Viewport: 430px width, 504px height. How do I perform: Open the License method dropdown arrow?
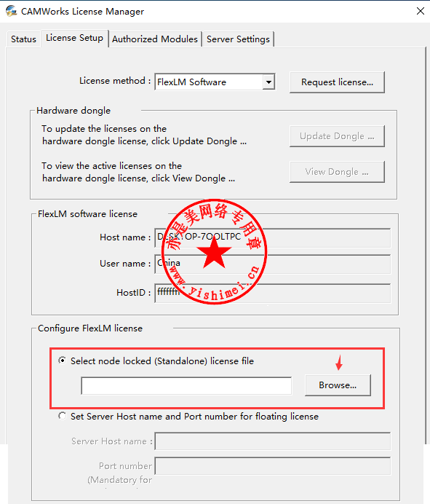(x=268, y=82)
